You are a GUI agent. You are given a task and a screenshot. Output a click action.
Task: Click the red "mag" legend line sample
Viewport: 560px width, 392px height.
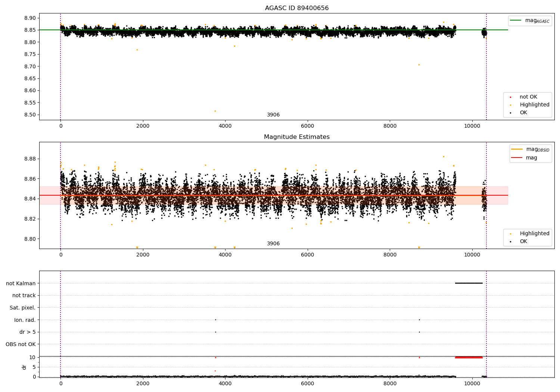(x=517, y=158)
